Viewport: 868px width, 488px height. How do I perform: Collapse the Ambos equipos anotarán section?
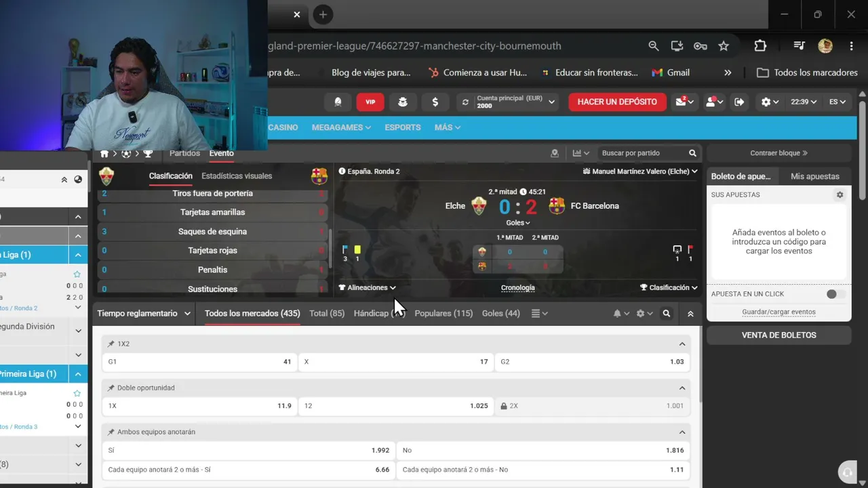pos(682,432)
